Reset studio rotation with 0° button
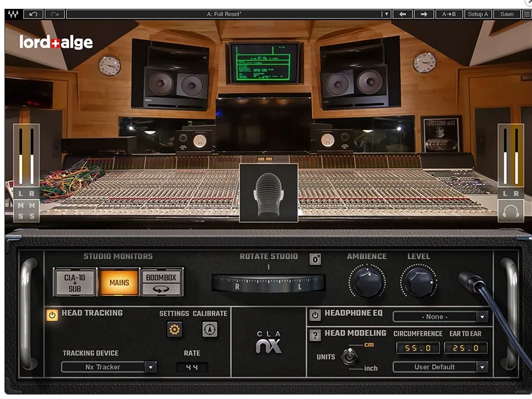Viewport: 532px width, 399px height. [315, 259]
